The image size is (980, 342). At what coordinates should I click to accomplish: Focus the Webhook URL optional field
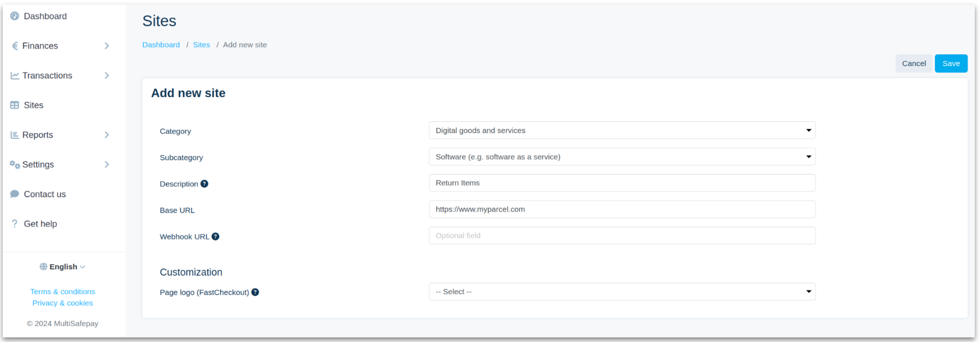pos(622,236)
